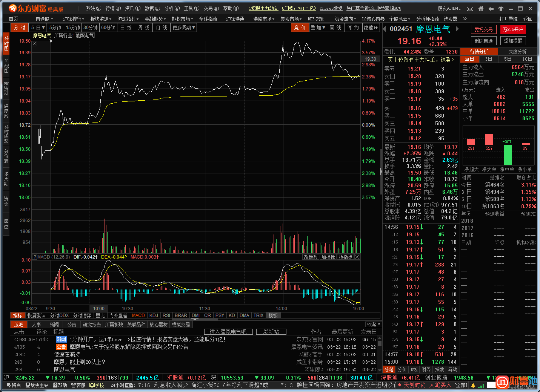Show previous stock with the left triangle by 002451

click(x=385, y=29)
